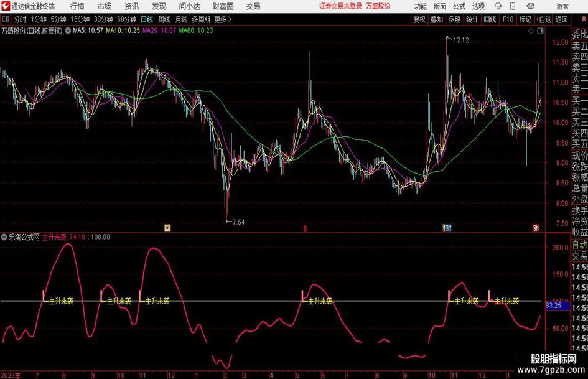Toggle the side panel icon at chart top right
This screenshot has height=379, width=588.
[540, 31]
